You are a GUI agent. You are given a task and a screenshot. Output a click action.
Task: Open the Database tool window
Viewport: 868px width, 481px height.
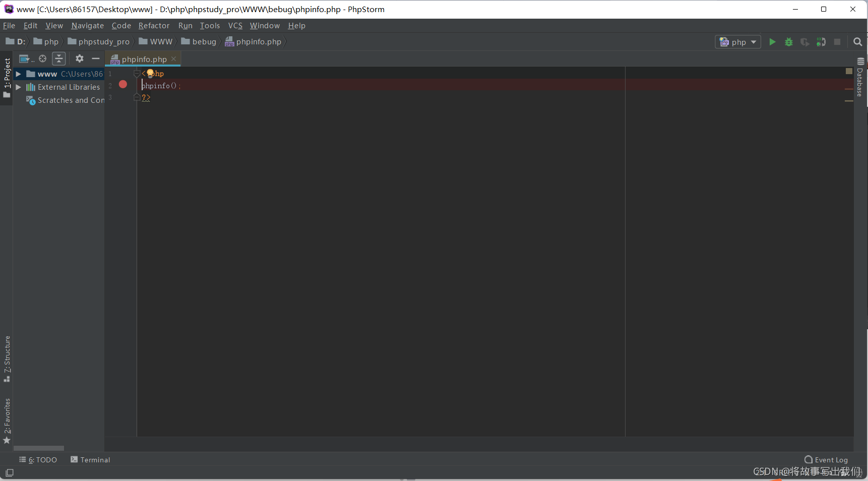[860, 78]
